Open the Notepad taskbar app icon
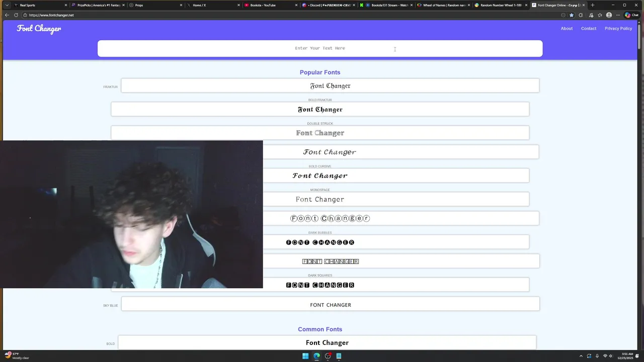The width and height of the screenshot is (644, 362). pyautogui.click(x=339, y=356)
